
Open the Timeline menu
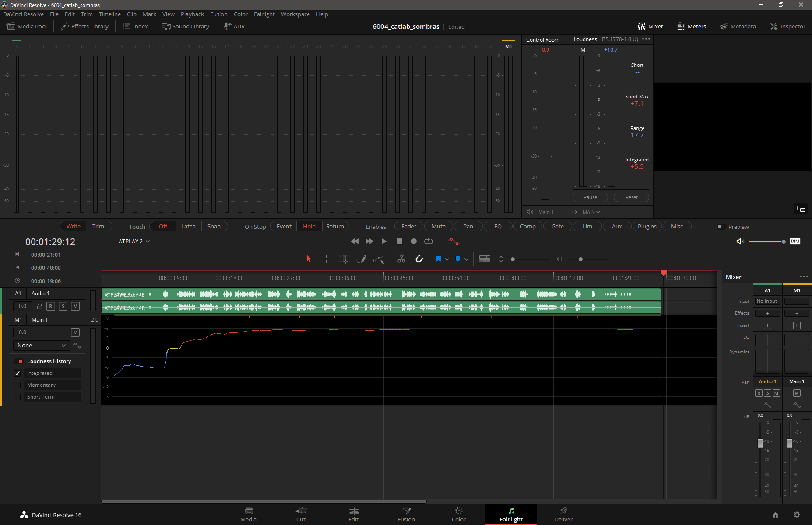click(x=109, y=14)
